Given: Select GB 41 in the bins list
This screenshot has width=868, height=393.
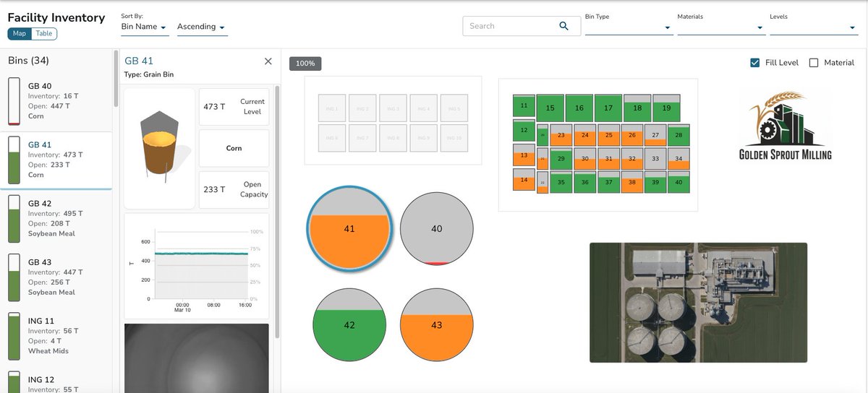Looking at the screenshot, I should point(56,160).
